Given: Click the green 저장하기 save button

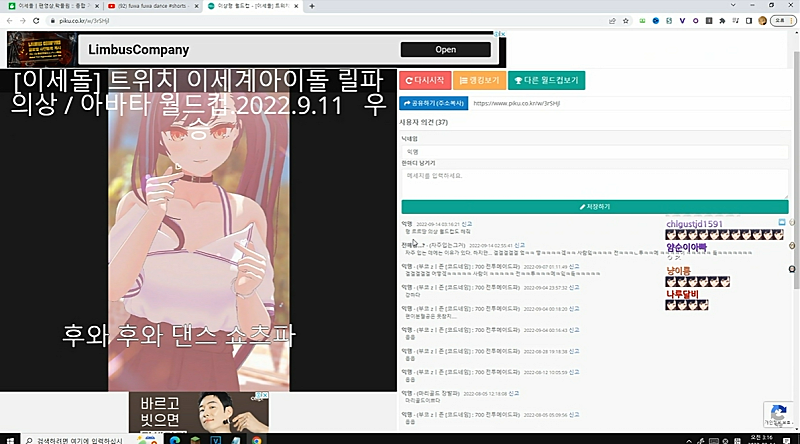Looking at the screenshot, I should point(595,207).
